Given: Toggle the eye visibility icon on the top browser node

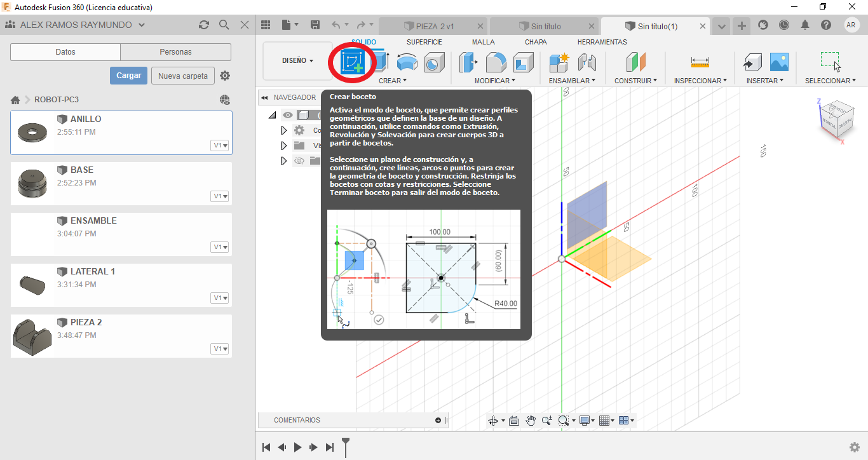Looking at the screenshot, I should [288, 115].
